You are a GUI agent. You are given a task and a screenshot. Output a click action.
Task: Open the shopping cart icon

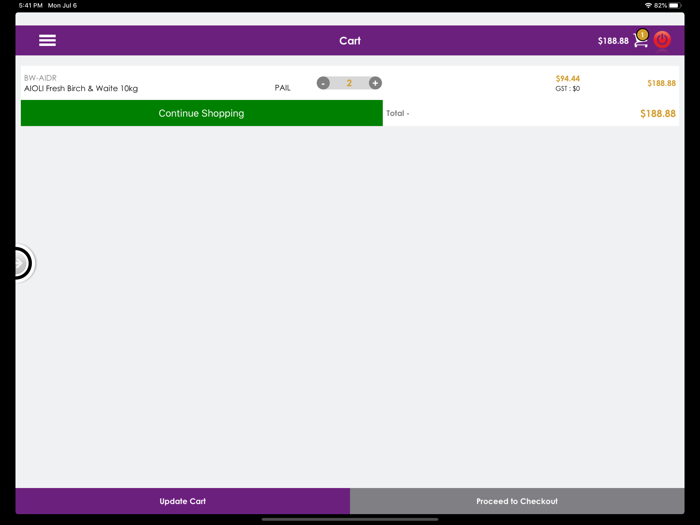pyautogui.click(x=641, y=42)
